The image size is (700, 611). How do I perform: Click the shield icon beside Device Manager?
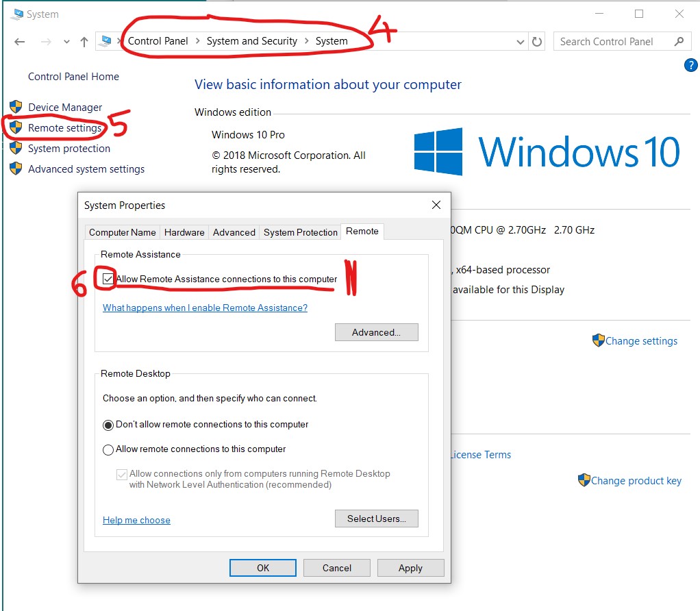tap(16, 107)
